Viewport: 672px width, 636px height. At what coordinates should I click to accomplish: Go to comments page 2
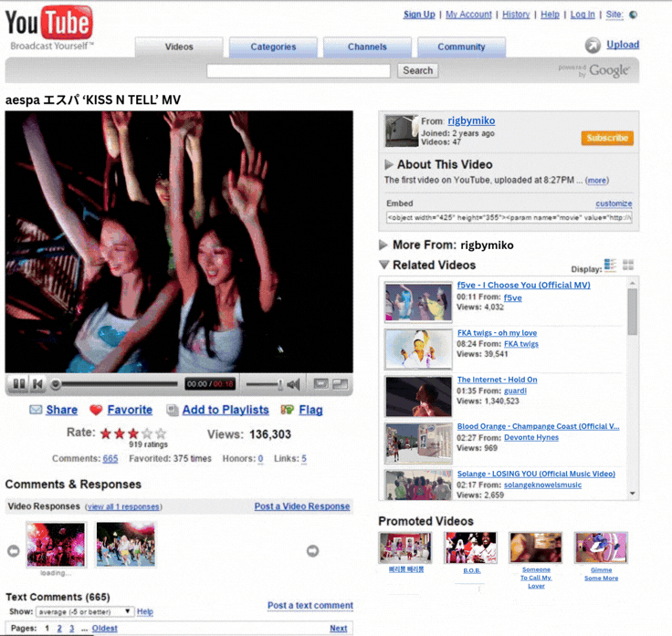pos(59,629)
